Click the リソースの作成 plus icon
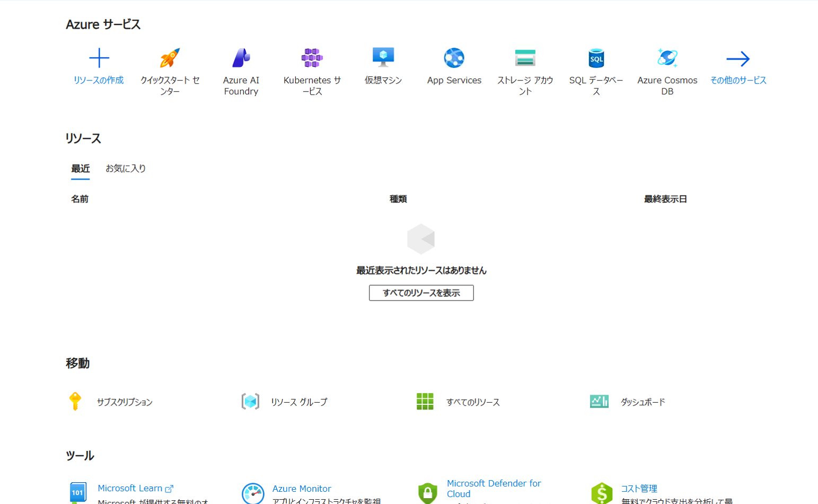Viewport: 818px width, 504px height. [99, 58]
